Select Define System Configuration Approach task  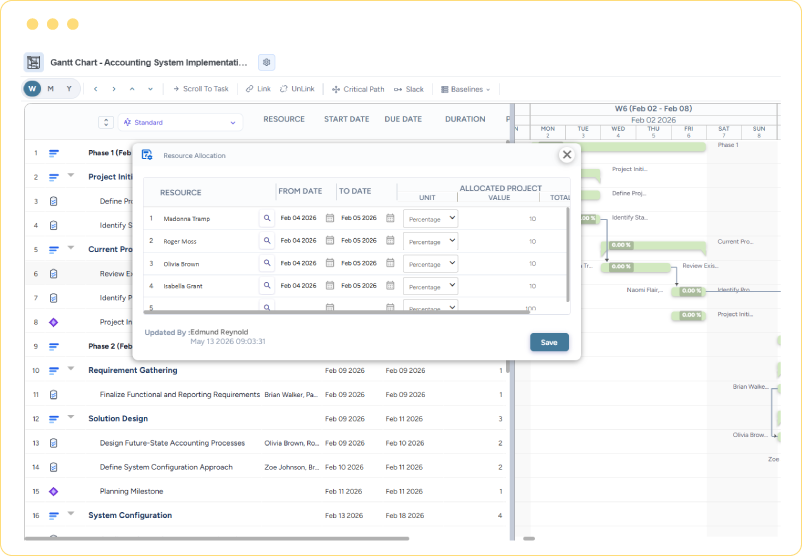point(166,467)
